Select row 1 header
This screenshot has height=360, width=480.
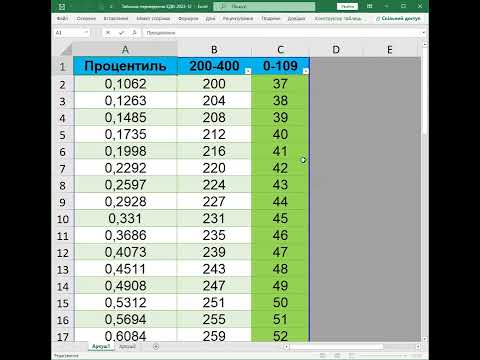click(62, 66)
